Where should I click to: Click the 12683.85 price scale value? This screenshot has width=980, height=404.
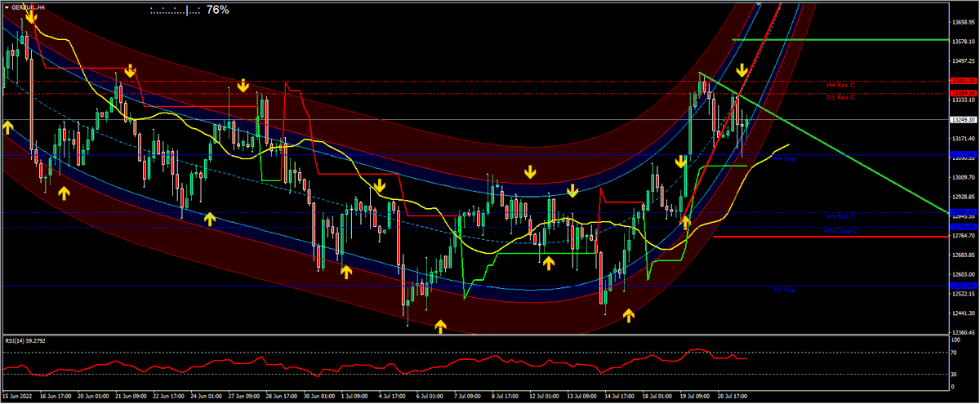coord(964,255)
